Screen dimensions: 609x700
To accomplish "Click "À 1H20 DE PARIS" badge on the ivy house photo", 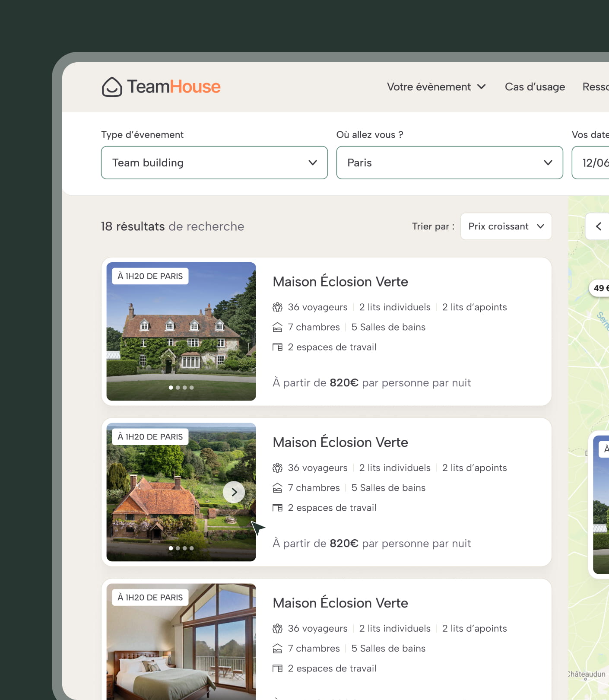I will [150, 276].
